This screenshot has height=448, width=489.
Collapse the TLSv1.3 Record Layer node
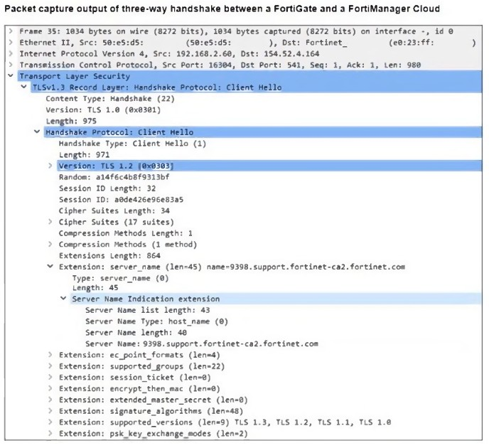24,87
